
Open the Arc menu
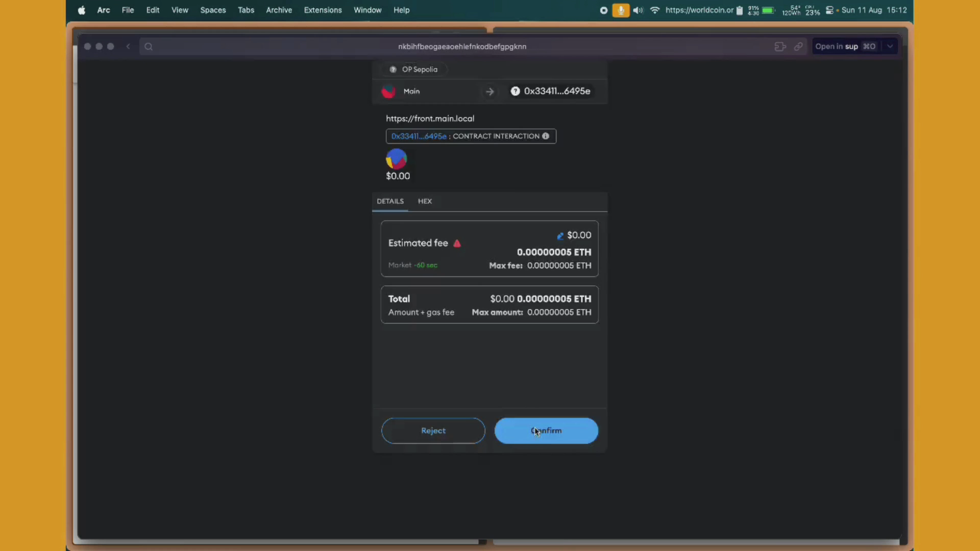(104, 10)
